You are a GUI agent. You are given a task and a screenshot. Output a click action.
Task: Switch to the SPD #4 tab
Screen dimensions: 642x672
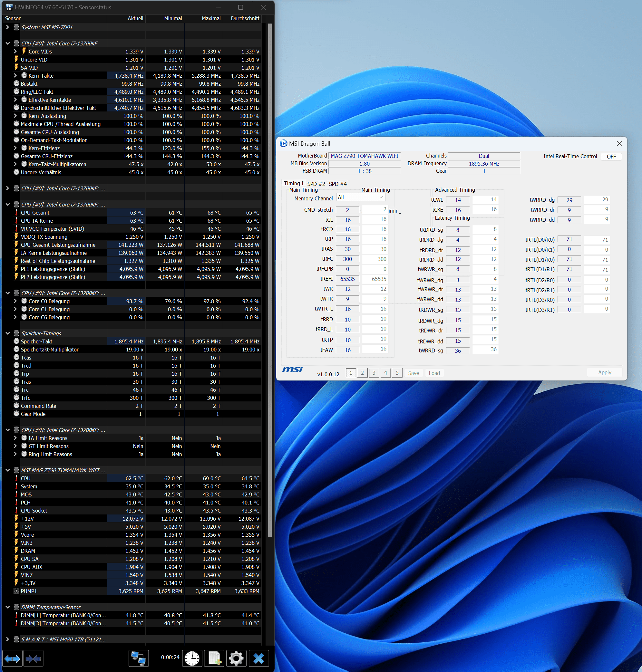tap(338, 184)
